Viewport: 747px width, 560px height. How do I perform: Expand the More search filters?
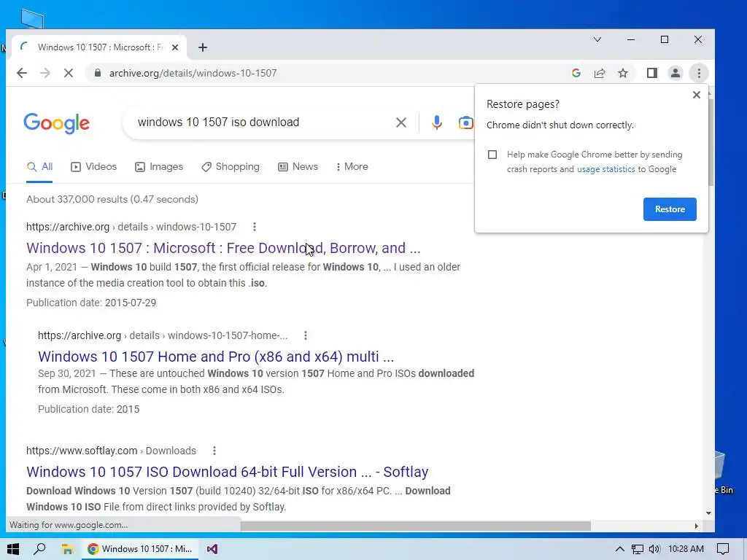352,167
